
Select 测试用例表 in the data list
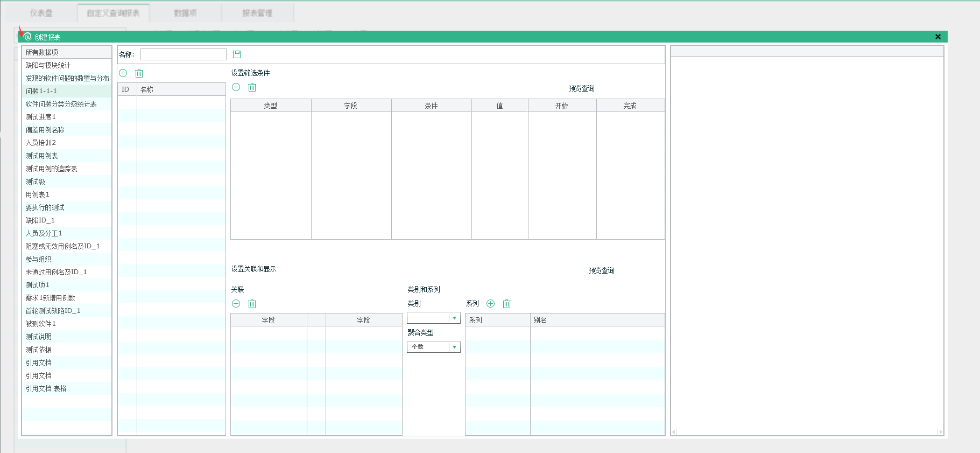point(41,156)
